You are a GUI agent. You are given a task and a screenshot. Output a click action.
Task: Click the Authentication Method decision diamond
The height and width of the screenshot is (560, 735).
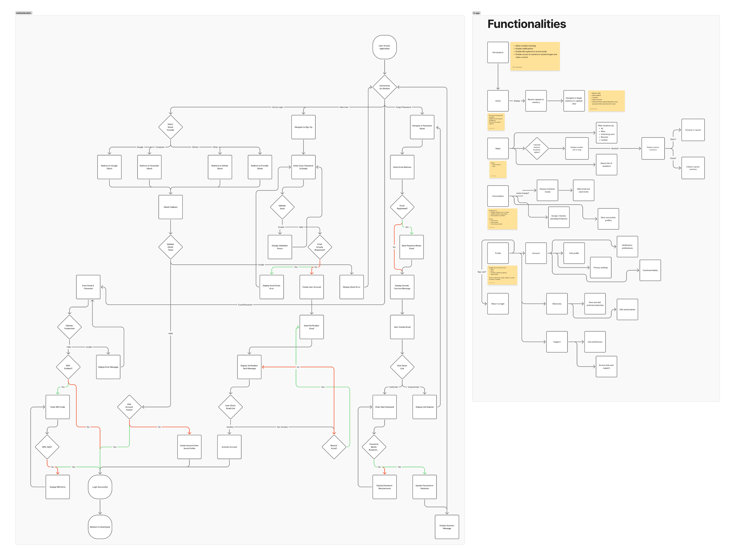(x=384, y=87)
